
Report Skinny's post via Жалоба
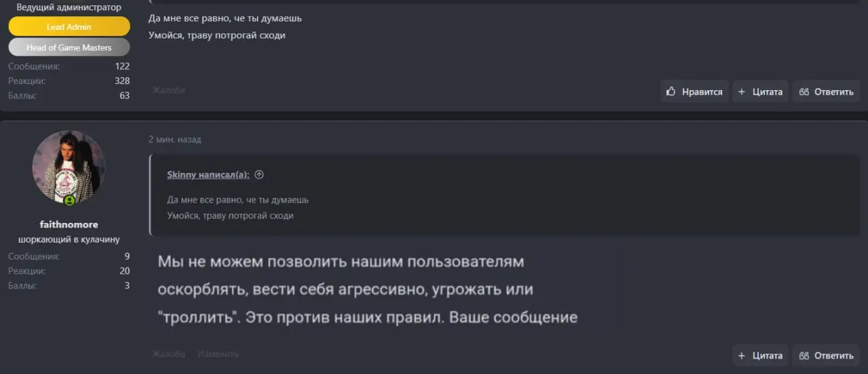tap(168, 90)
